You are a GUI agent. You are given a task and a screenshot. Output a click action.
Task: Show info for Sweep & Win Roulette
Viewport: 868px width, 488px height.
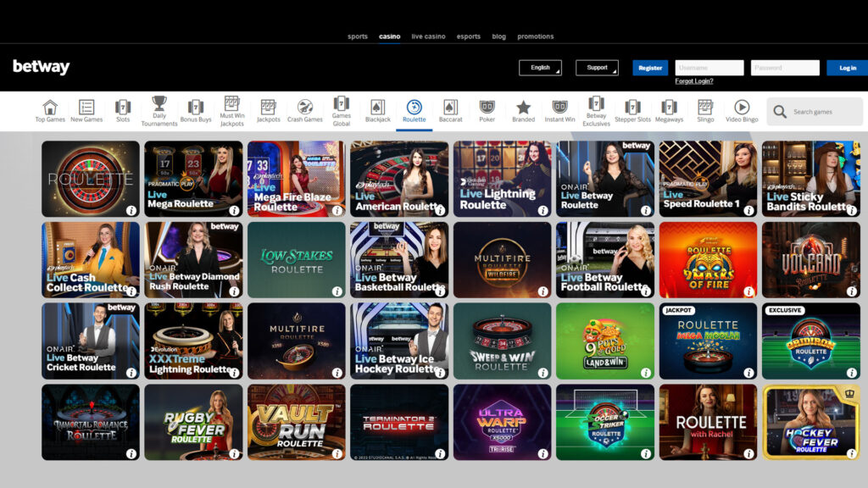click(543, 373)
